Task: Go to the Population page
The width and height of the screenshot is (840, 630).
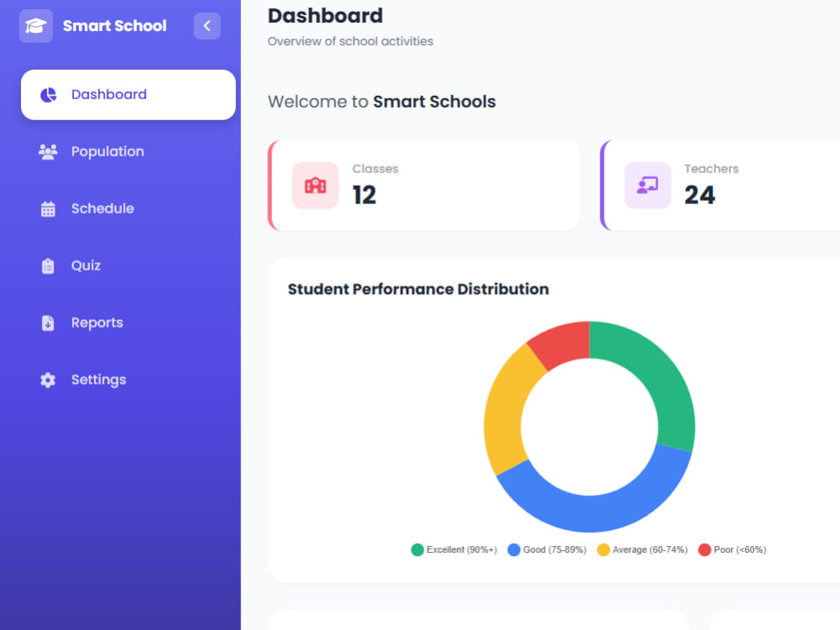Action: 128,151
